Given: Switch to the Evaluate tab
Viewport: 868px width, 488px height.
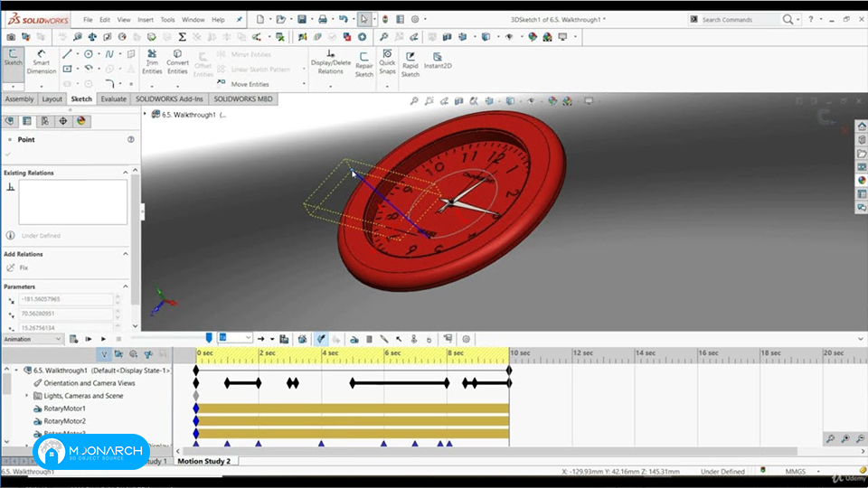Looking at the screenshot, I should click(114, 99).
